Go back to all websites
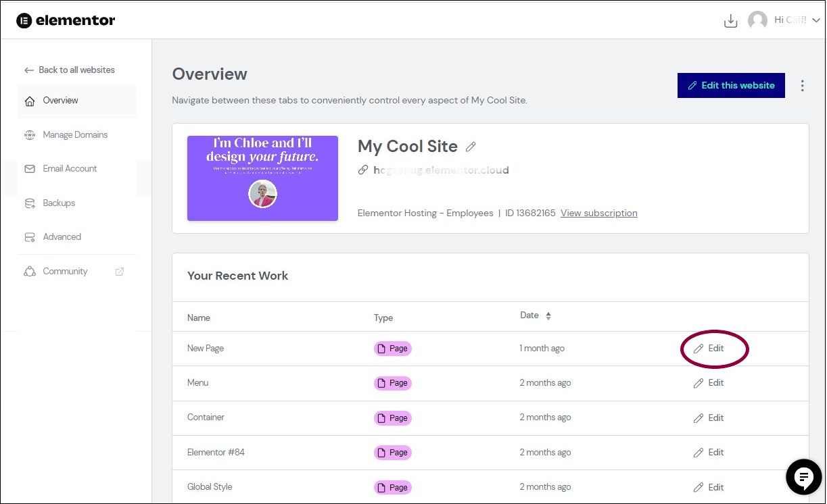 pyautogui.click(x=70, y=70)
